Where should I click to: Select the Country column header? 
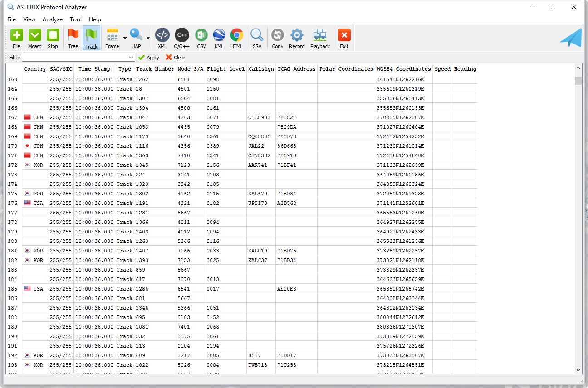point(35,69)
